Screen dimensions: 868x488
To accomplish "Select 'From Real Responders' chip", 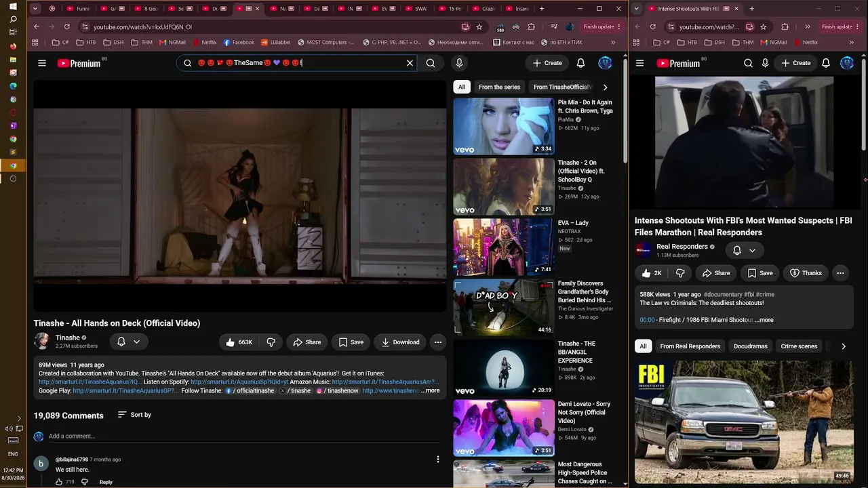I will pos(690,346).
